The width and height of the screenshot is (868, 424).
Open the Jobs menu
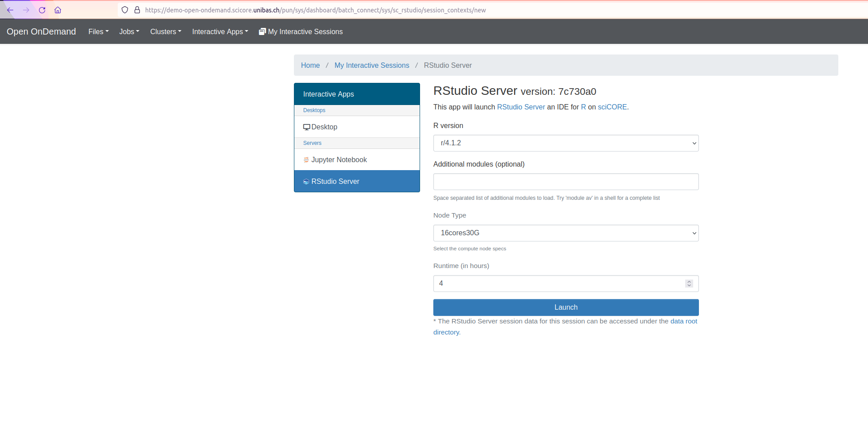pos(129,32)
